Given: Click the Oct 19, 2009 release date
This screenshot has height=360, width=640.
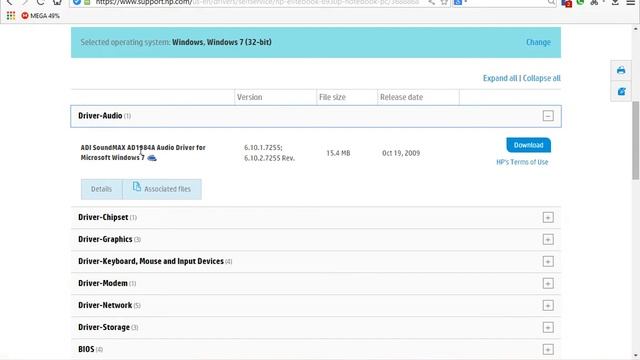Looking at the screenshot, I should 401,153.
